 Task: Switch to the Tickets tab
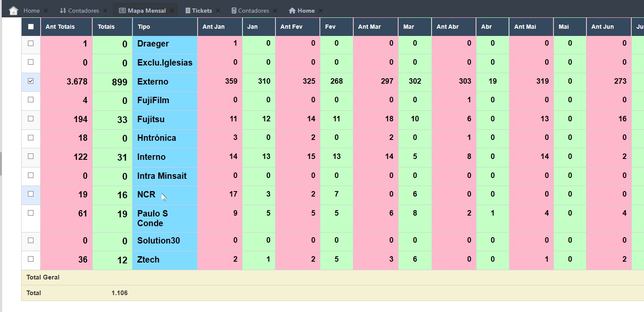[x=202, y=11]
